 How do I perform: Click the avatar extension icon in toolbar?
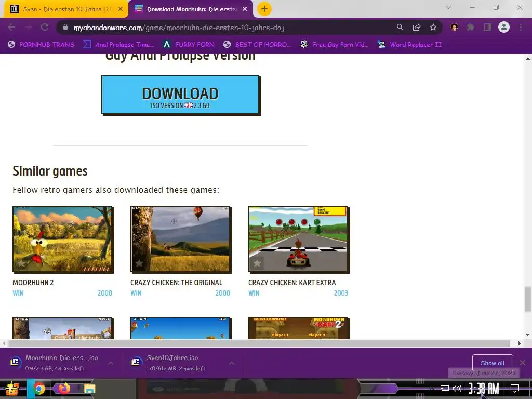point(454,27)
